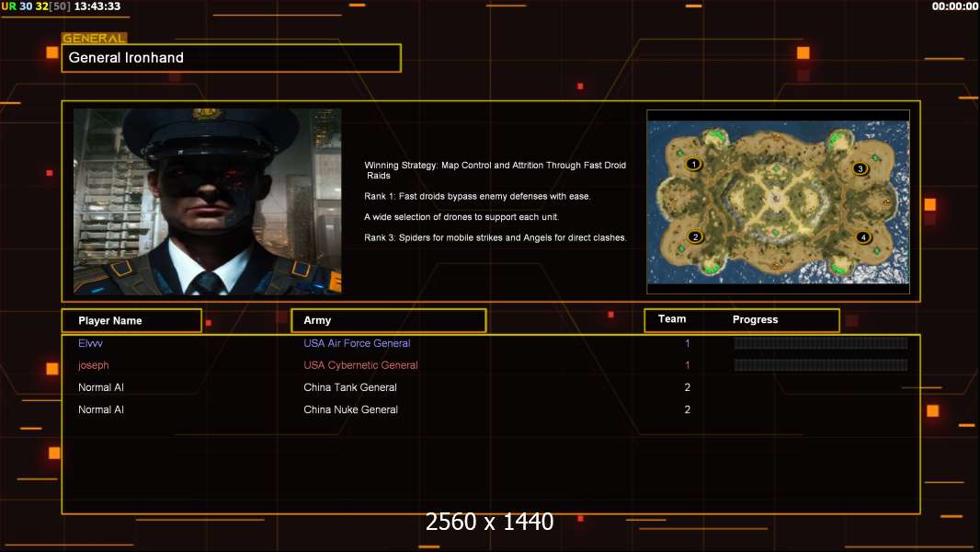Viewport: 980px width, 552px height.
Task: Click start position marker 1 on map
Action: click(693, 165)
